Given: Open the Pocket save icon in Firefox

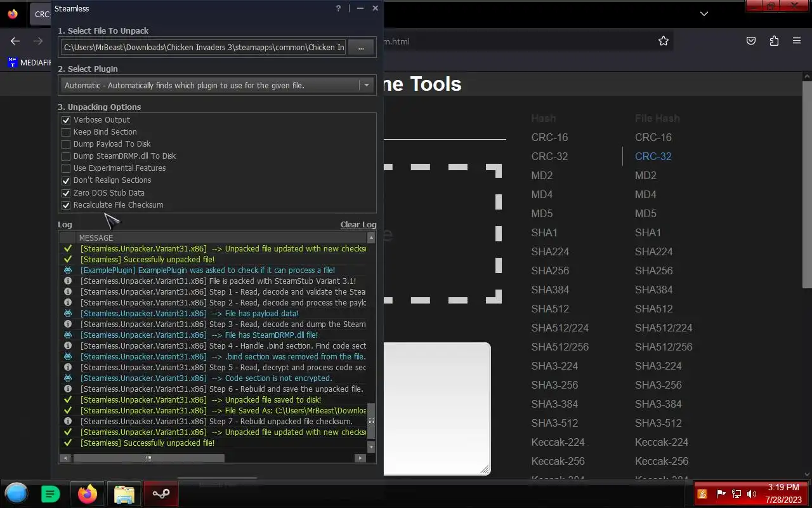Looking at the screenshot, I should [x=751, y=41].
